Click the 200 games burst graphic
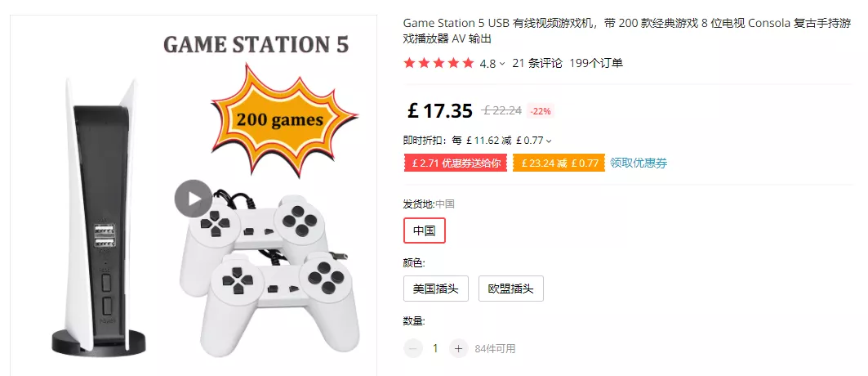The width and height of the screenshot is (868, 376). pos(280,119)
